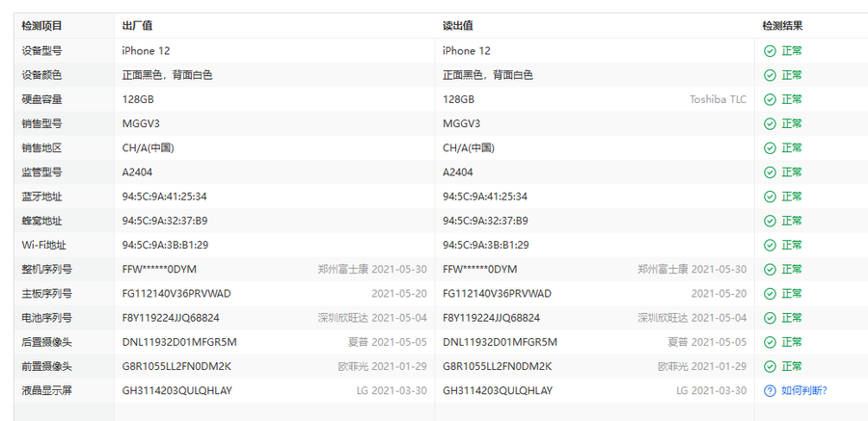Click 郑州富士康 2021-05-30 in the 出厂值 column
868x421 pixels.
tap(372, 270)
